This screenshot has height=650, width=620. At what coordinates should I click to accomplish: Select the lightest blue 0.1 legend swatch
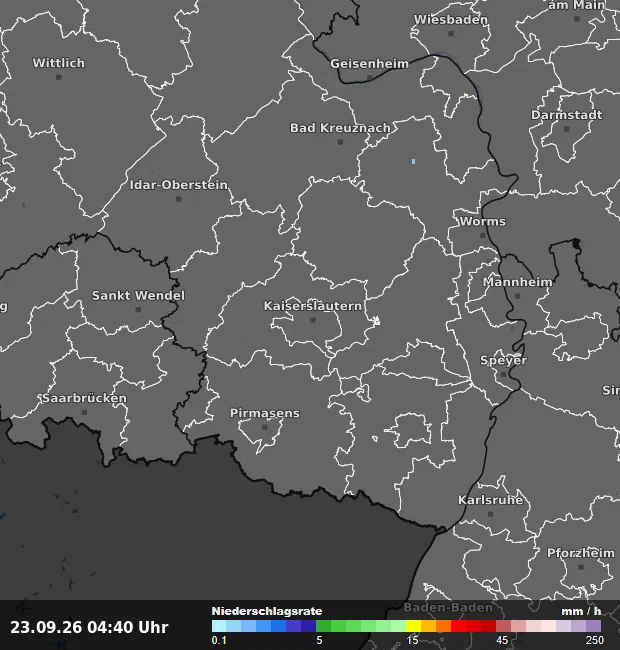(x=219, y=626)
